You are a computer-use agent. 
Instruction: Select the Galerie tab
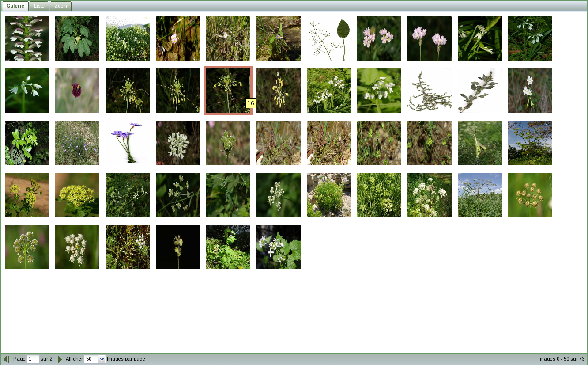[15, 6]
